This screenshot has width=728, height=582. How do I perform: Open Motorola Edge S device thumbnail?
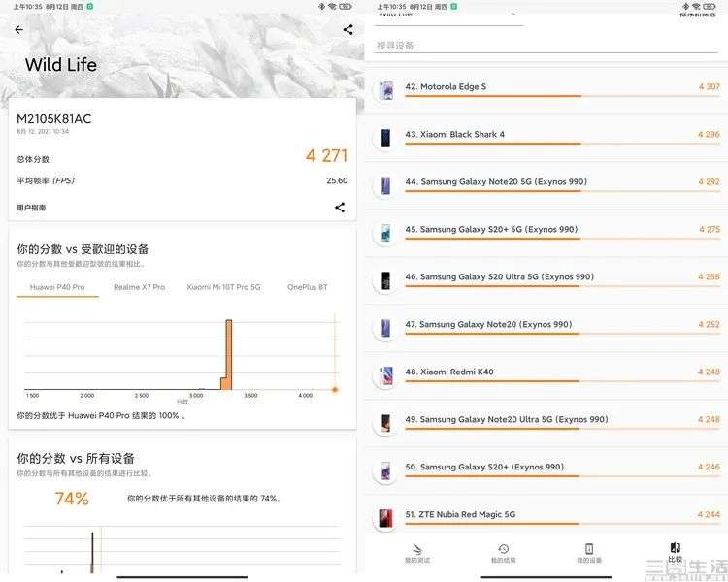click(385, 90)
